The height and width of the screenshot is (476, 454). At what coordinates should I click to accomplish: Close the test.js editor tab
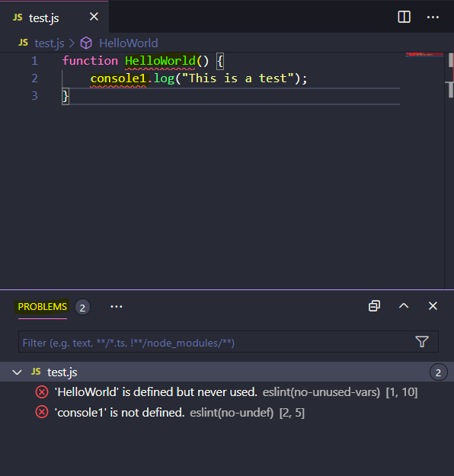94,17
